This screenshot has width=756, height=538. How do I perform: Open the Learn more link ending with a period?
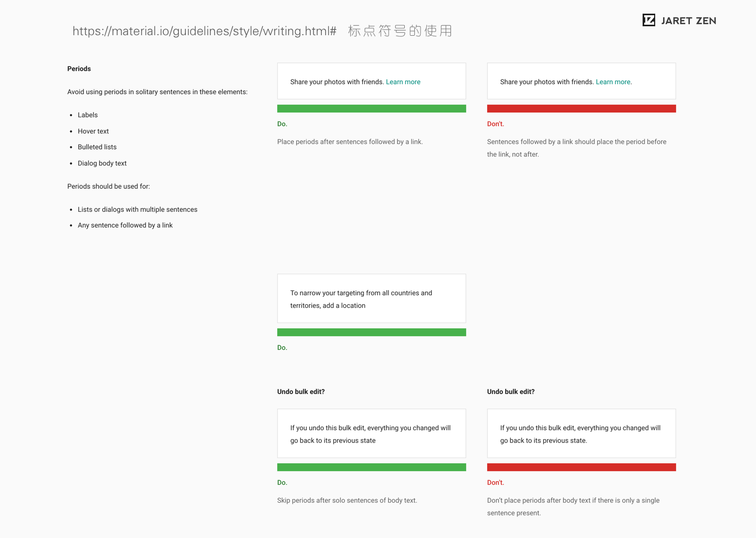pyautogui.click(x=613, y=82)
